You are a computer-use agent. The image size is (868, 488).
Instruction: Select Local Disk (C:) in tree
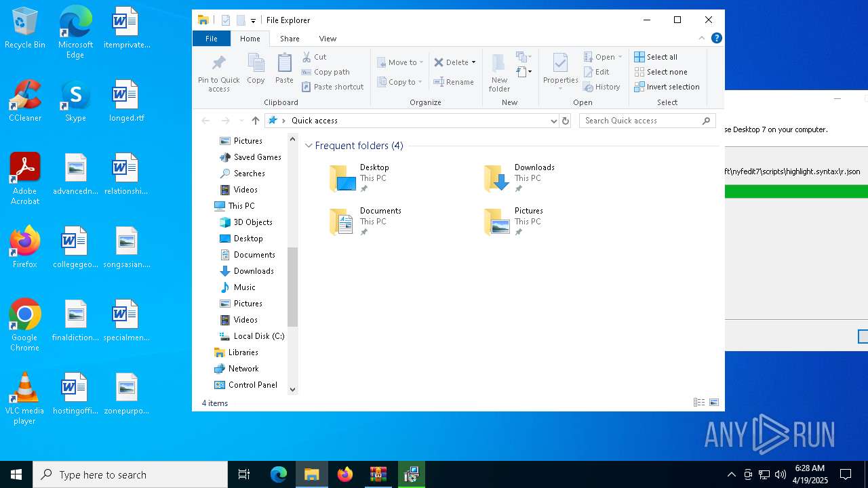[259, 336]
